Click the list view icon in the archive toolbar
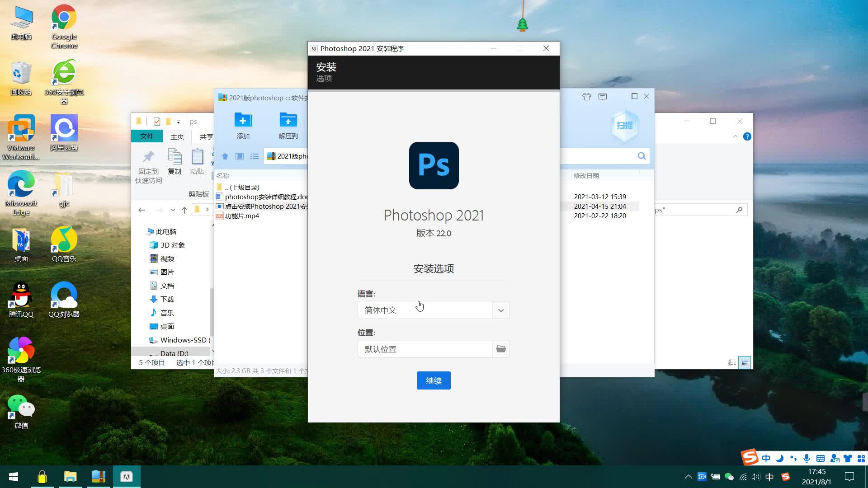This screenshot has width=868, height=488. (x=255, y=156)
